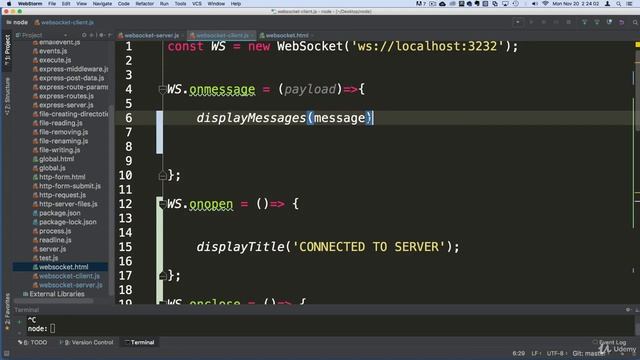Show the TODO tool window
Viewport: 640px width, 360px height.
[x=33, y=342]
